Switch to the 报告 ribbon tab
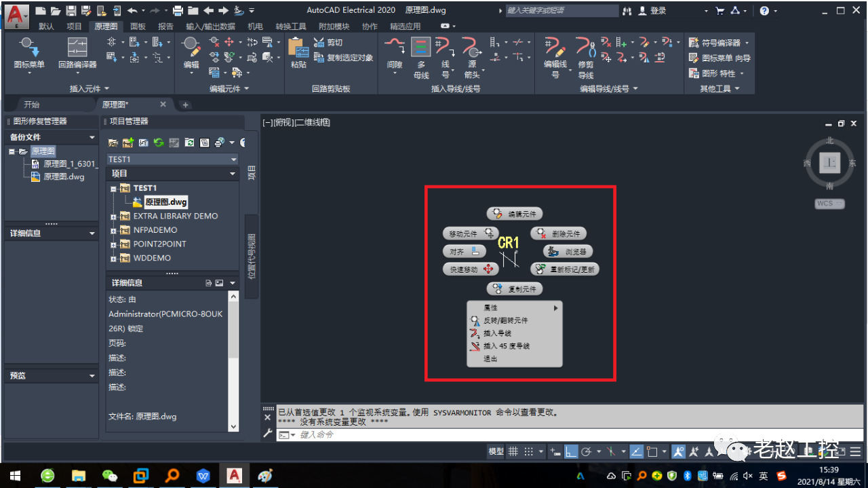This screenshot has width=868, height=488. pos(165,26)
